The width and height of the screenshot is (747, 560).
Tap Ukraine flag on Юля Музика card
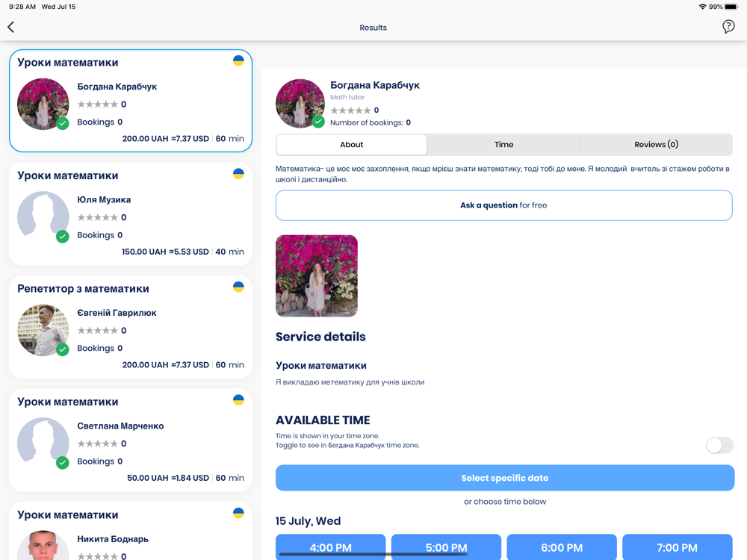click(238, 174)
